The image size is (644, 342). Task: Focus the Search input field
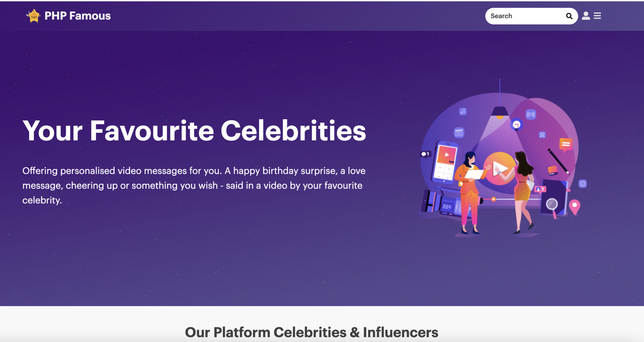[x=526, y=16]
